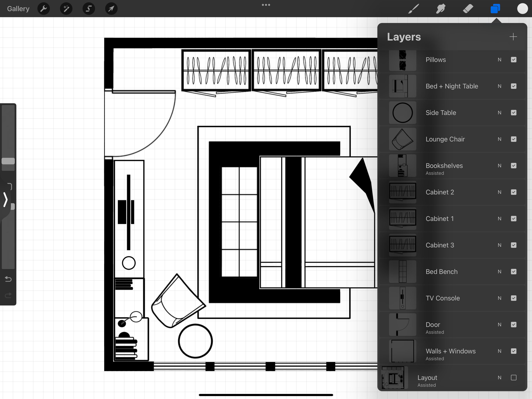
Task: Select the Smudge tool
Action: click(440, 8)
